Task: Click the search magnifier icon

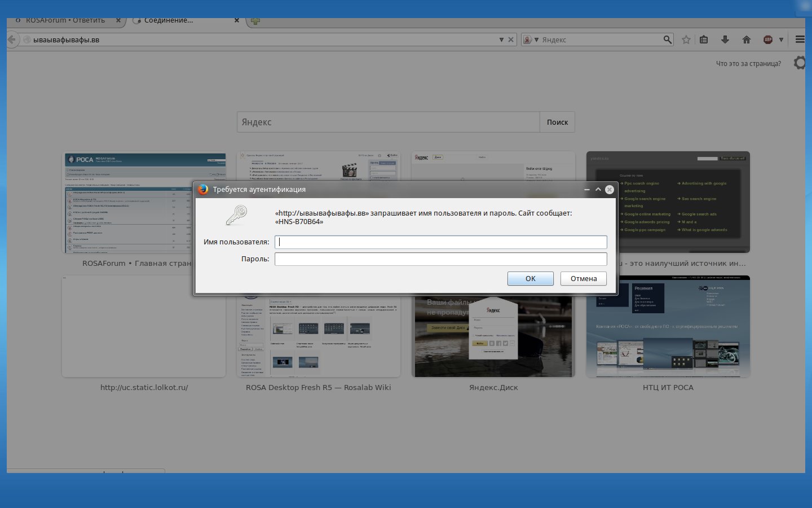Action: click(x=667, y=40)
